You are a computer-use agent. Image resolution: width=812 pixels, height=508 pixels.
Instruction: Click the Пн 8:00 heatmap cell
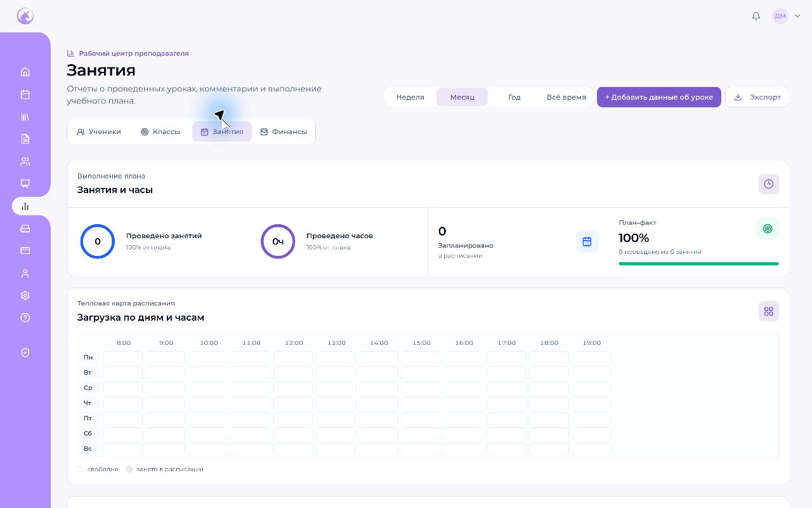123,358
